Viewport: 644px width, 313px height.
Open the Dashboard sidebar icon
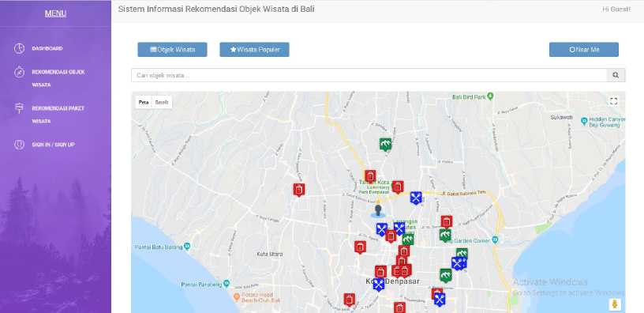(19, 48)
